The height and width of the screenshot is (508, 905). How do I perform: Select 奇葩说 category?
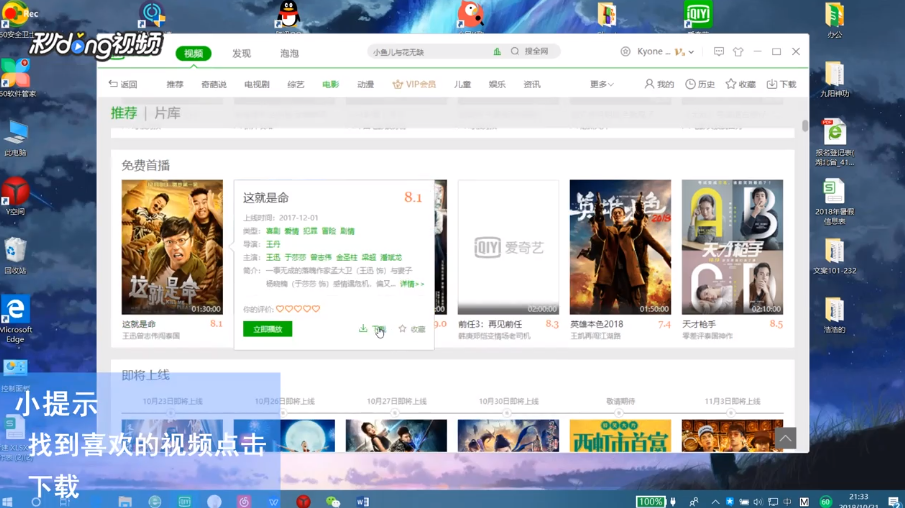(x=214, y=84)
